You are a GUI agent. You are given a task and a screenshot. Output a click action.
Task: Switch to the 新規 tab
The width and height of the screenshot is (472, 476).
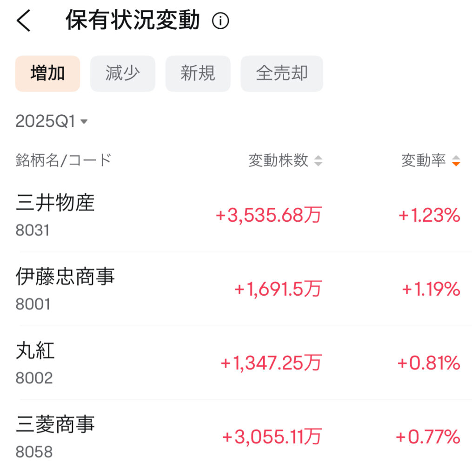tap(198, 73)
